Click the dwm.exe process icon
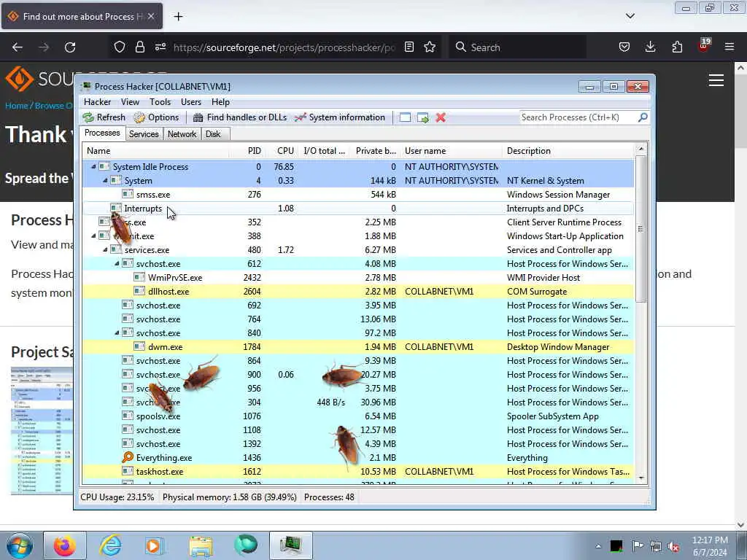The width and height of the screenshot is (747, 560). click(139, 346)
